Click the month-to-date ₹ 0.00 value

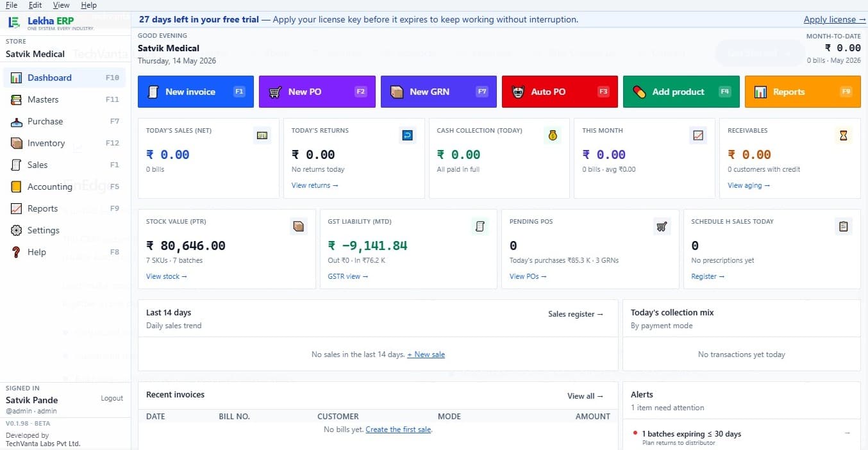click(843, 48)
